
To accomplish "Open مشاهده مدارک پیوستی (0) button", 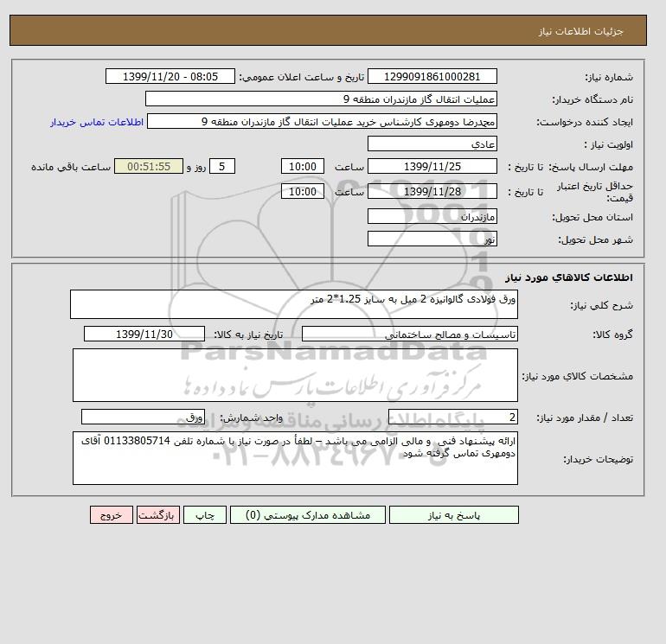I will [x=308, y=514].
